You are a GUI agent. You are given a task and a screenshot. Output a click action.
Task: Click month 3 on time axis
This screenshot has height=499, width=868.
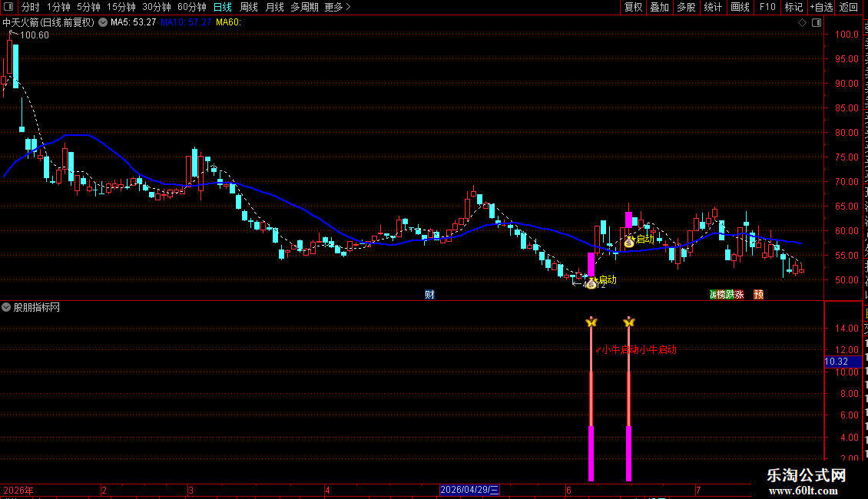pyautogui.click(x=191, y=490)
